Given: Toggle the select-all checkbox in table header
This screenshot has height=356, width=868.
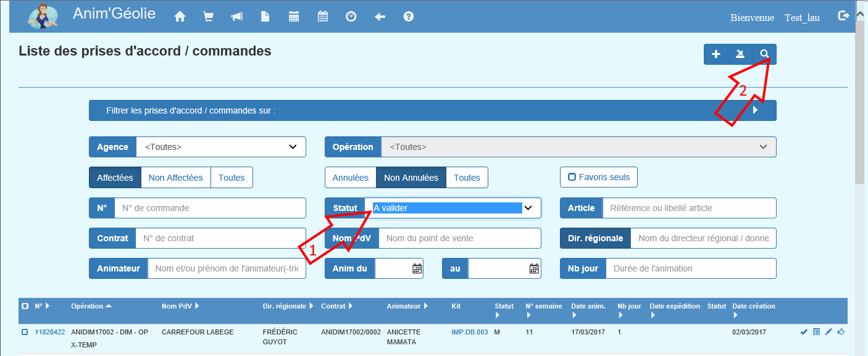Looking at the screenshot, I should pos(25,306).
